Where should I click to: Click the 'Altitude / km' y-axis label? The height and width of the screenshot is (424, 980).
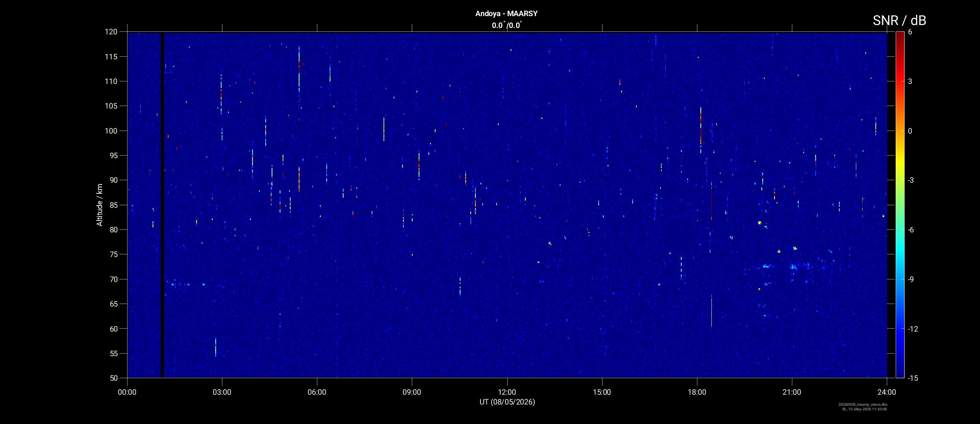click(100, 205)
